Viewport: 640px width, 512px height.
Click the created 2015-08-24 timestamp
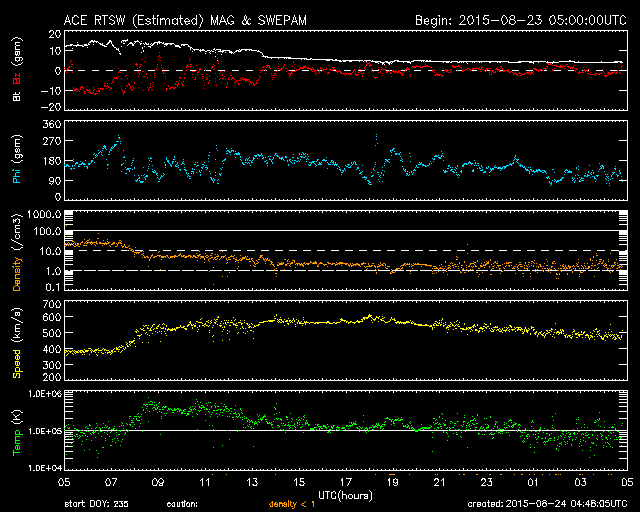[547, 504]
